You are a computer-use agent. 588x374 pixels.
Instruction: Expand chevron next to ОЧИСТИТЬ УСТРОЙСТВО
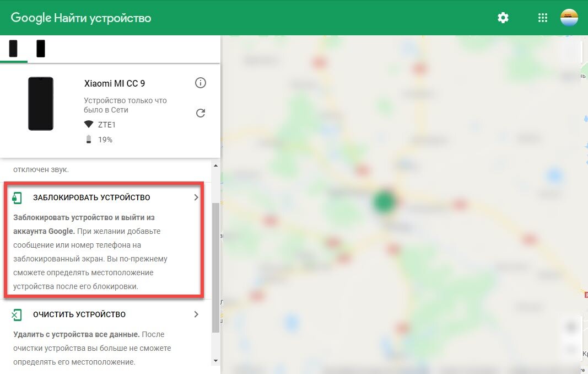196,314
